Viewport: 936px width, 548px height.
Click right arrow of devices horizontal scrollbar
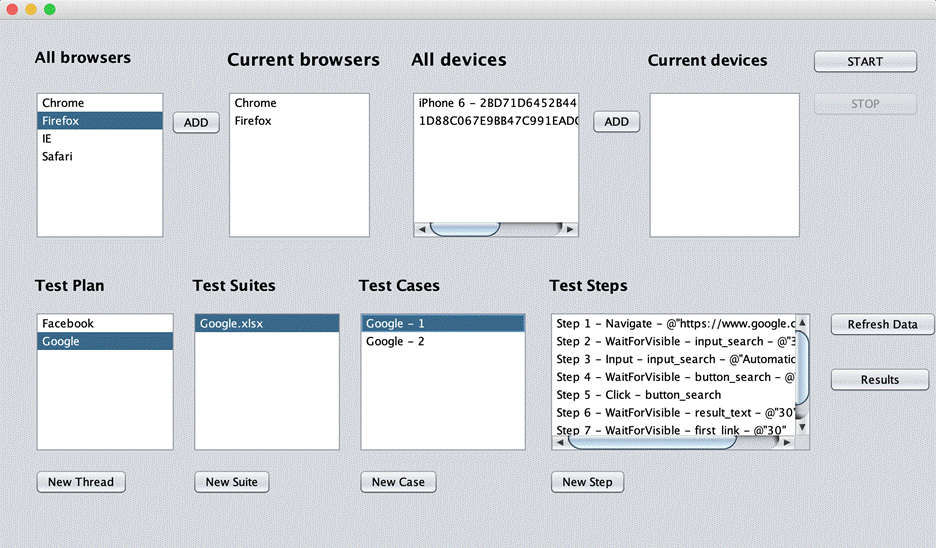pos(570,229)
